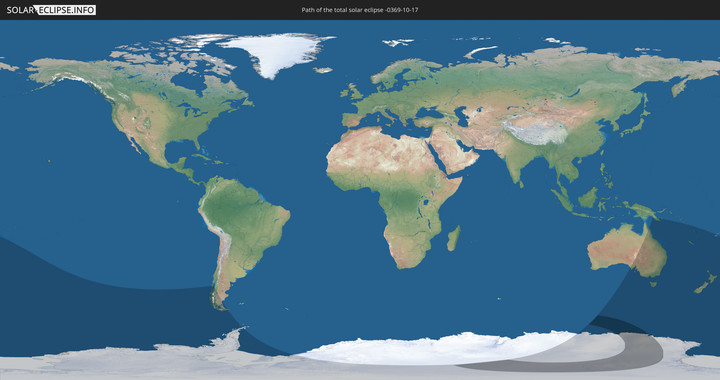Viewport: 720px width, 380px height.
Task: Click on the Indian subcontinent
Action: 519,161
